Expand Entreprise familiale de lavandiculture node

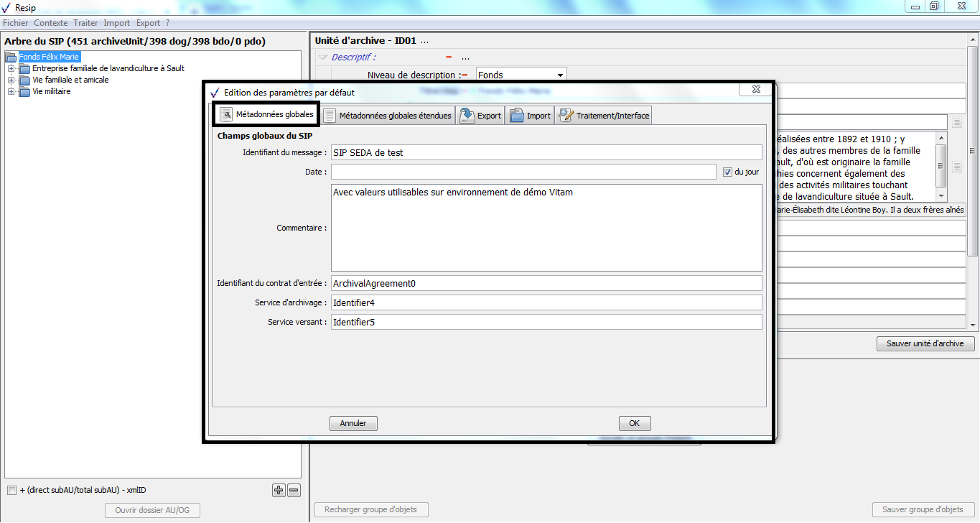tap(11, 69)
